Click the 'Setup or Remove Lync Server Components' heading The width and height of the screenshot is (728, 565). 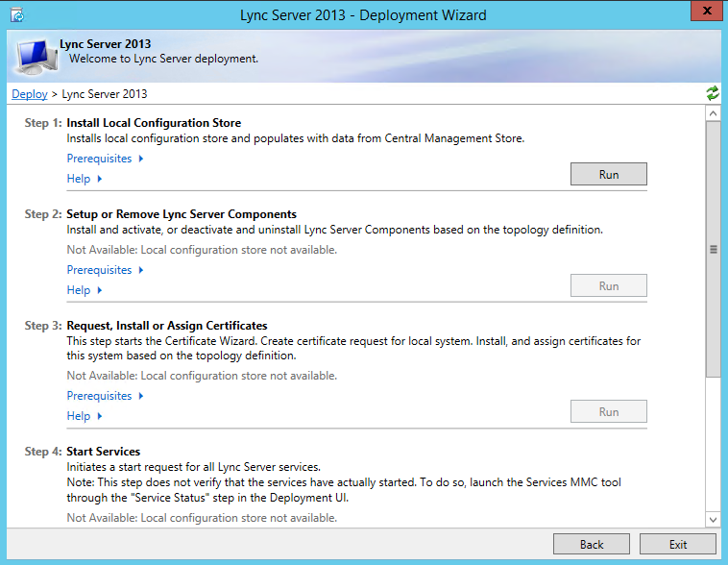click(x=182, y=213)
